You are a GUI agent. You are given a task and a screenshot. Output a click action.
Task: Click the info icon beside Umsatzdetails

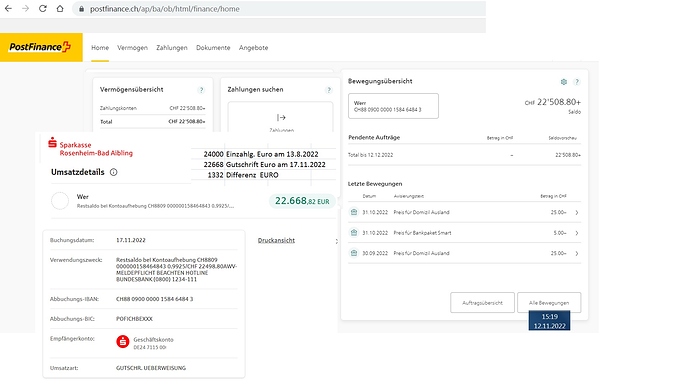coord(114,172)
